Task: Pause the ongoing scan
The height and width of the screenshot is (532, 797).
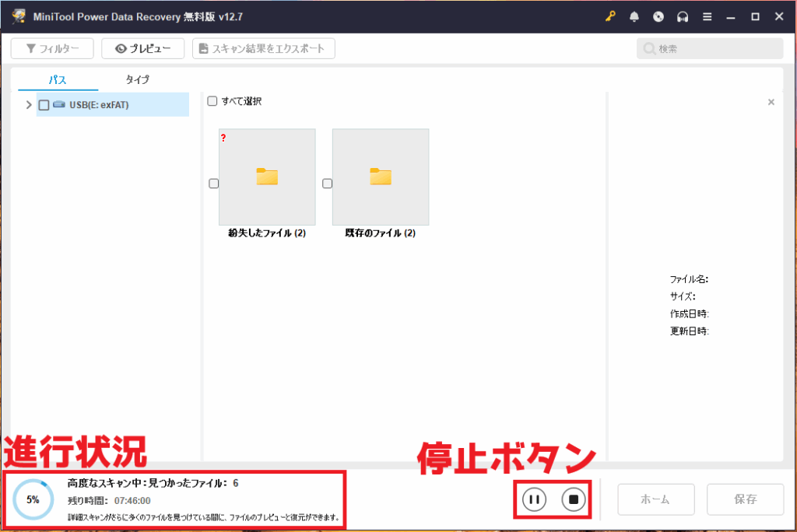Action: (x=534, y=499)
